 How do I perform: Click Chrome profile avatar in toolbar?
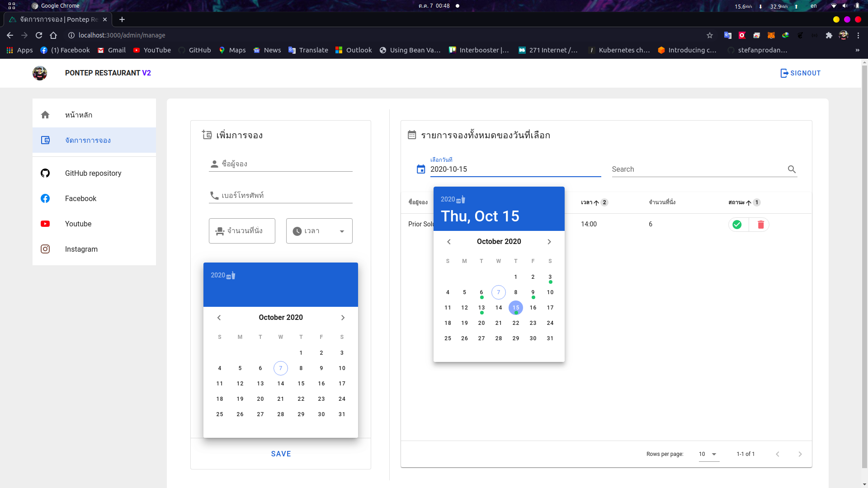pos(844,35)
